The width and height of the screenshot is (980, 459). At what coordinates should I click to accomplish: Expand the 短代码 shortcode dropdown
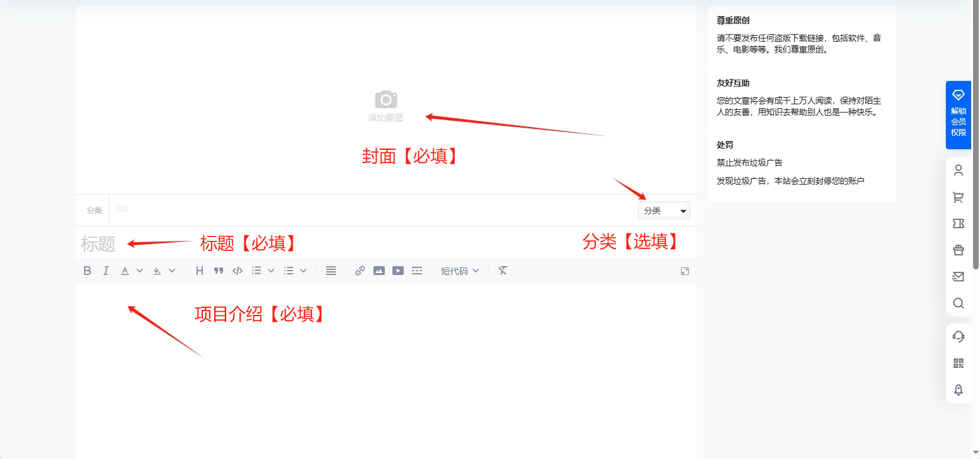460,271
